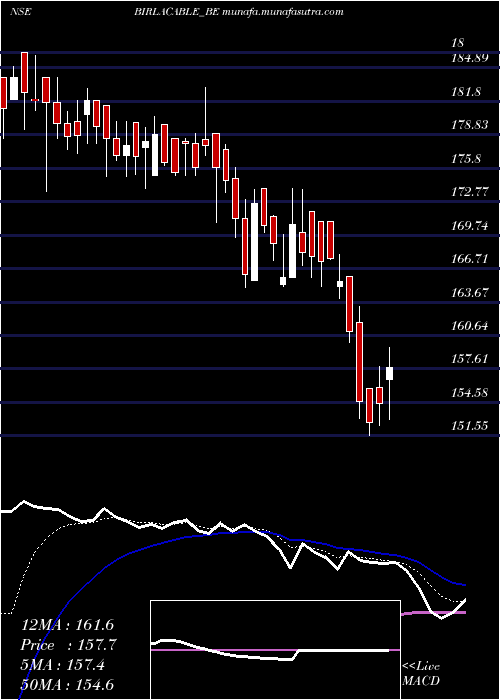
Task: Click the Price : 157.7 readout
Action: tap(69, 645)
